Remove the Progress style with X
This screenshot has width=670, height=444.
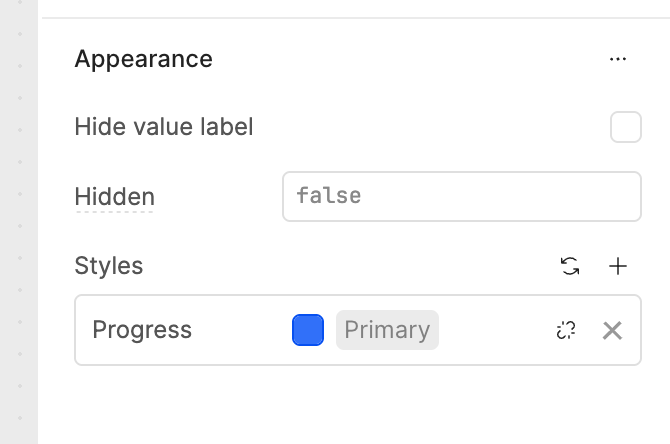(x=612, y=330)
